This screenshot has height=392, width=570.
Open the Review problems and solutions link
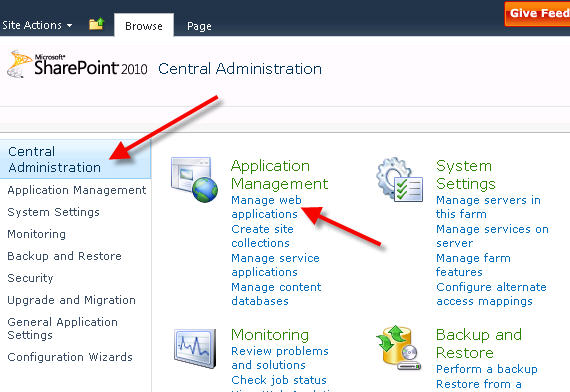(280, 358)
